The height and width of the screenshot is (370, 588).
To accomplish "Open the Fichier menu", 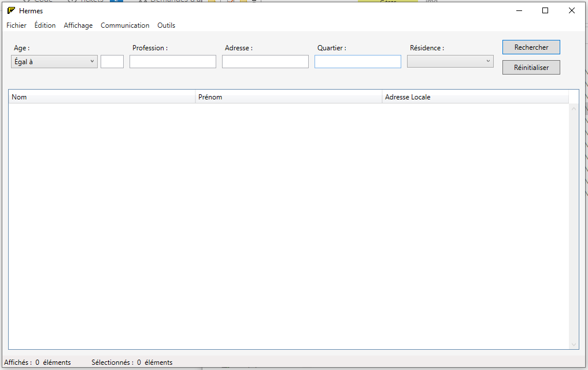I will 16,25.
